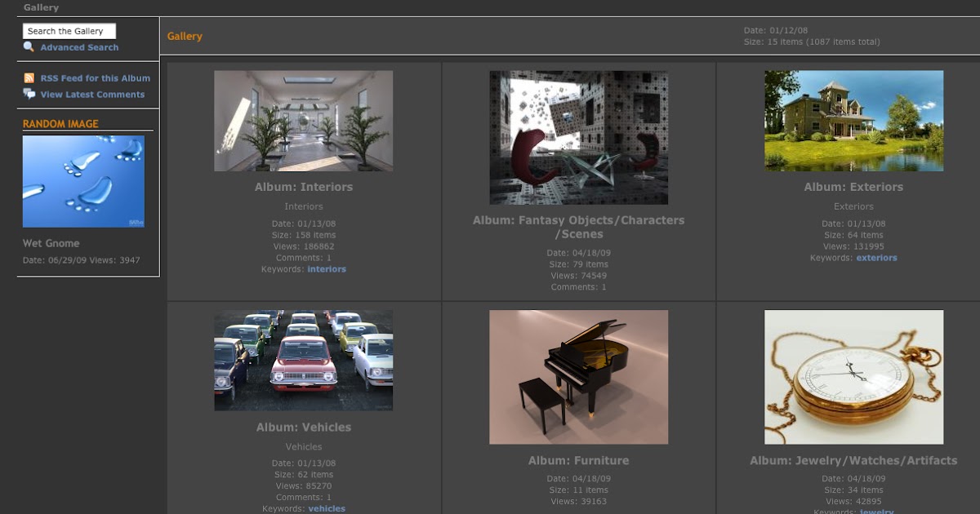This screenshot has height=514, width=980.
Task: Click Album: Jewelry/Watches/Artifacts title
Action: pyautogui.click(x=853, y=460)
